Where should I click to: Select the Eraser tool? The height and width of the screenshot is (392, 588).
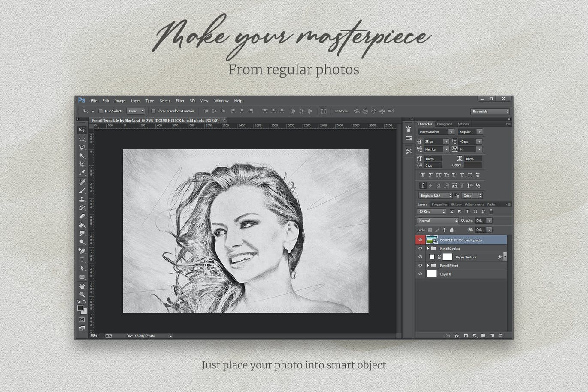coord(82,216)
